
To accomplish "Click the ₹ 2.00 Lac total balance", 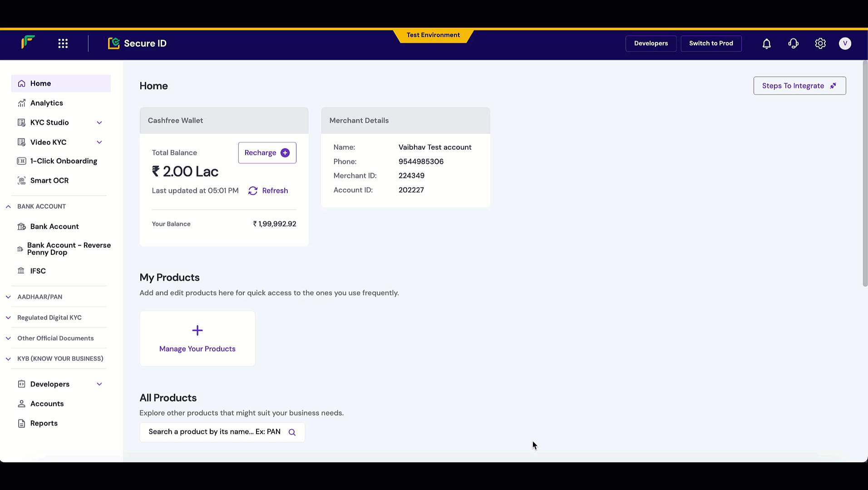I will (x=185, y=171).
